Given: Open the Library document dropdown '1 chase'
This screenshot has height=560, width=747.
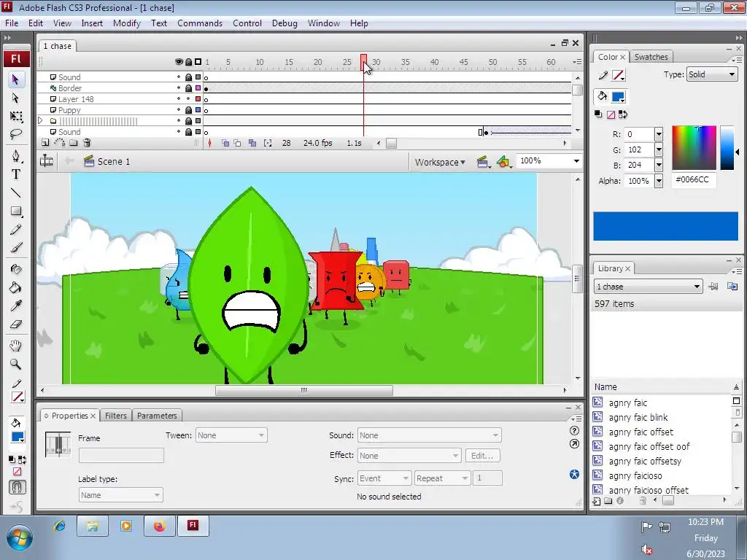Looking at the screenshot, I should click(x=648, y=287).
